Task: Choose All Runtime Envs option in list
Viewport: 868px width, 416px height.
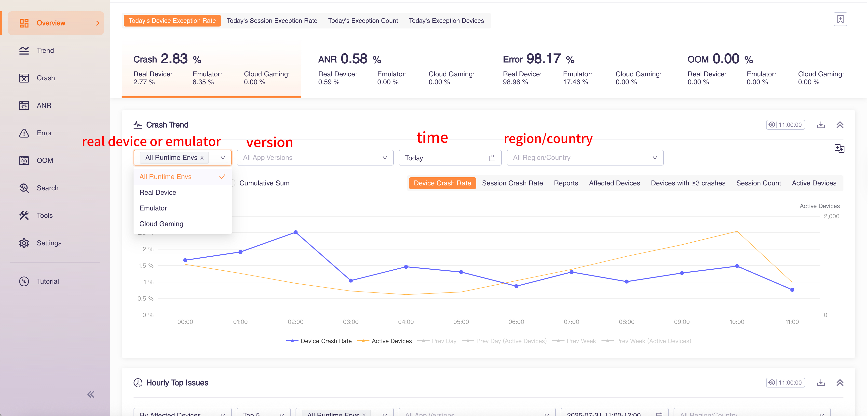Action: click(182, 177)
